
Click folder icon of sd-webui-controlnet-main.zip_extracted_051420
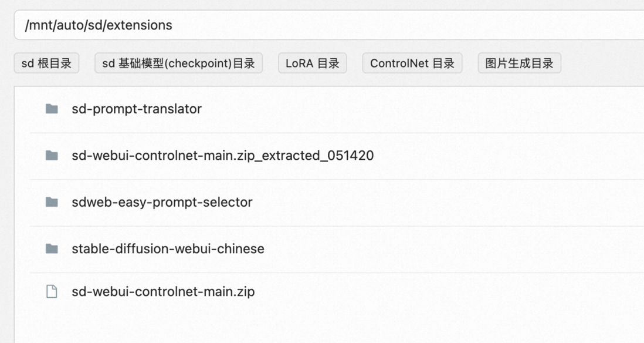[52, 156]
